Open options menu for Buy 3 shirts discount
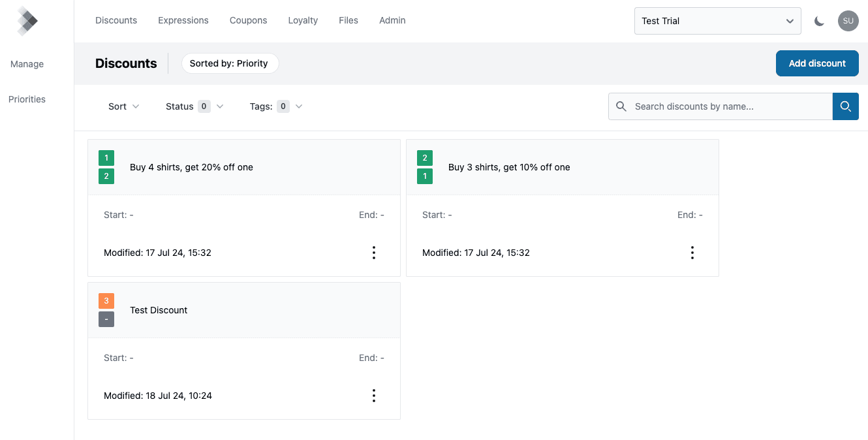Image resolution: width=868 pixels, height=440 pixels. tap(692, 253)
